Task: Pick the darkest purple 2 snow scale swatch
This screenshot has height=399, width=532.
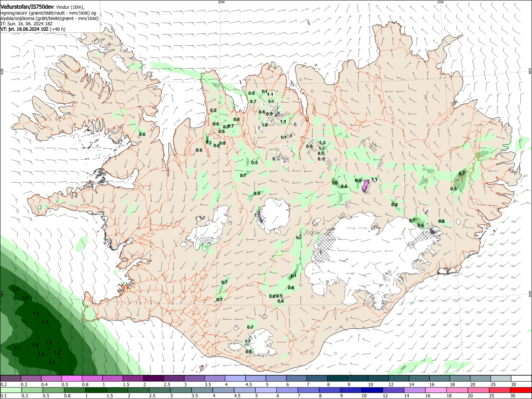Action: point(153,378)
